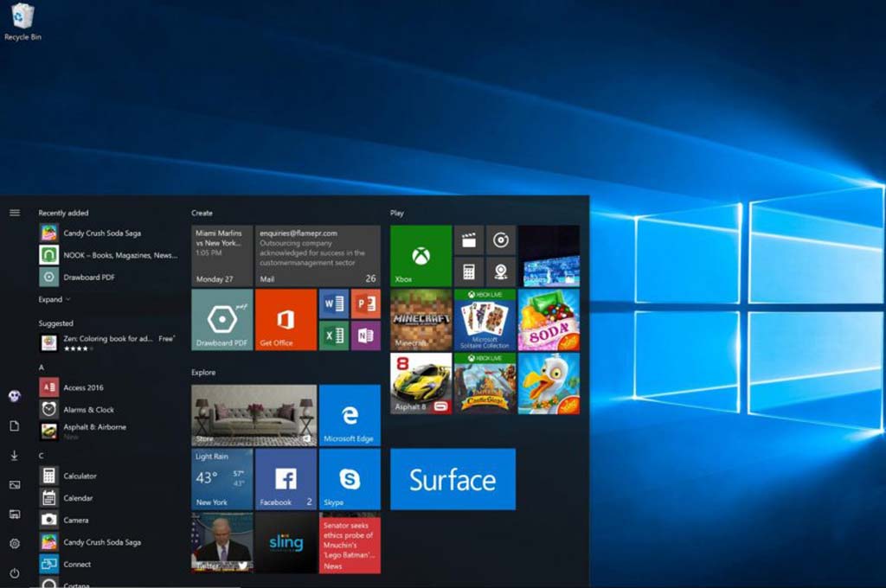Open Alarms & Clock app
This screenshot has height=588, width=886.
click(108, 410)
